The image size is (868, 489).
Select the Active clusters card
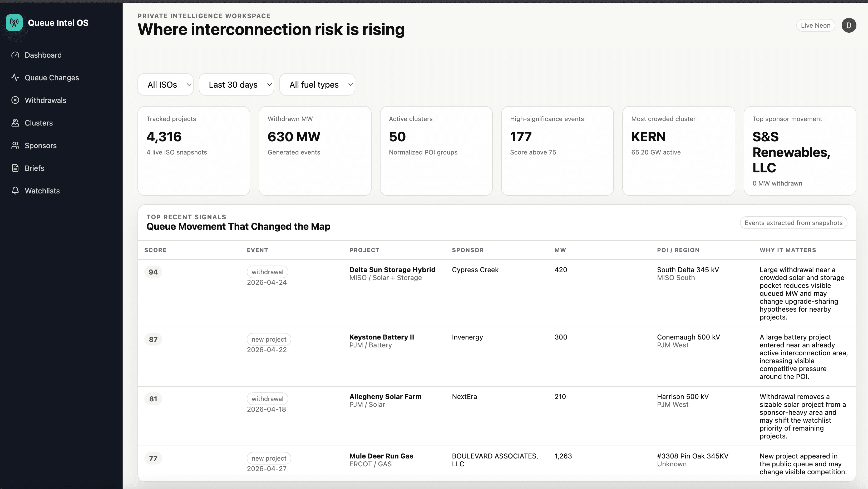click(x=436, y=151)
